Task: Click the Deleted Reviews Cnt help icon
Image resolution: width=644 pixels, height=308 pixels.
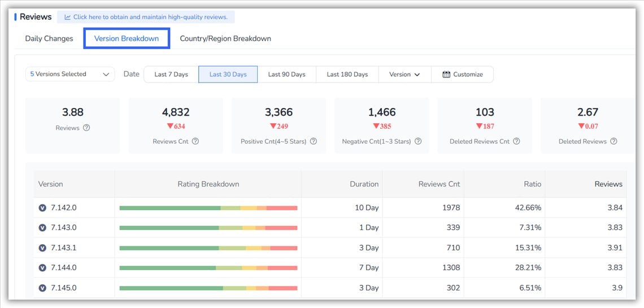Action: pyautogui.click(x=517, y=141)
